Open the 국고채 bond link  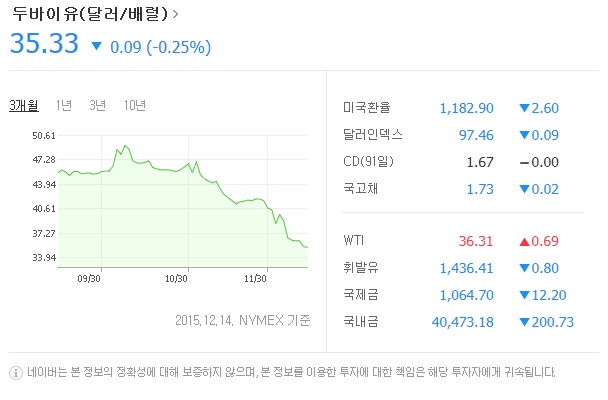[x=360, y=188]
